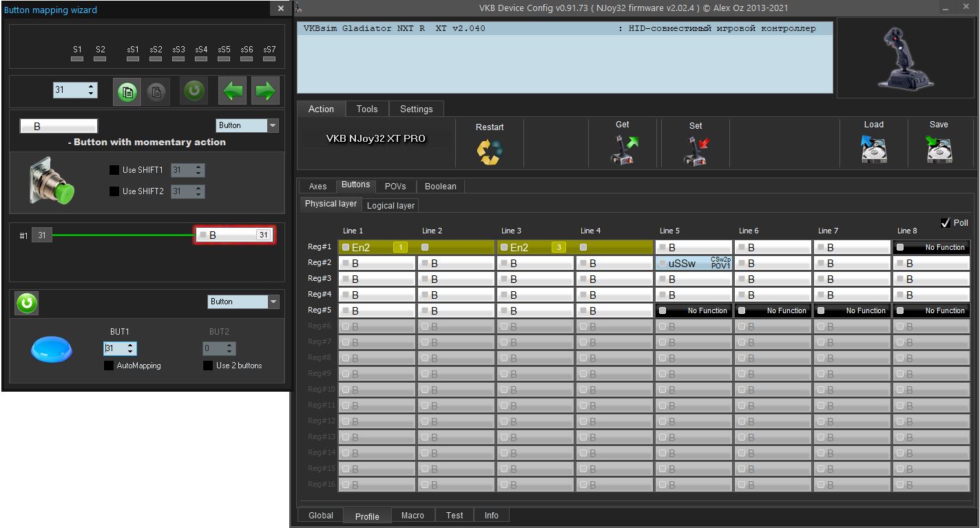
Task: Click the green copy icon in wizard
Action: pyautogui.click(x=127, y=92)
